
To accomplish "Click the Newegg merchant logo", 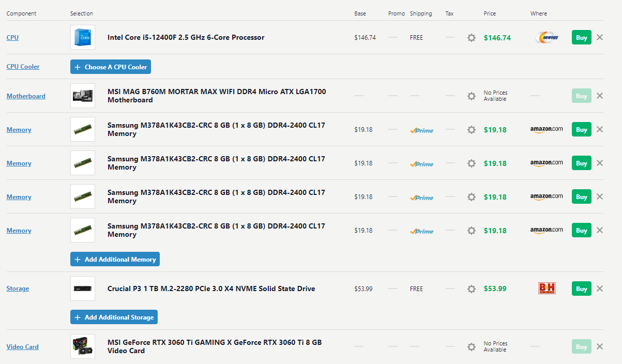I will pyautogui.click(x=547, y=38).
